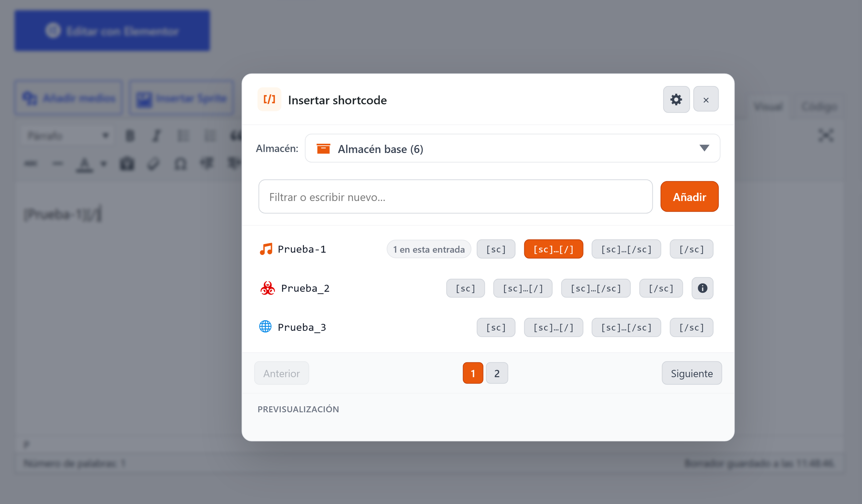Screen dimensions: 862x504
Task: Insert Prueba_3 as [sc]
Action: click(496, 328)
